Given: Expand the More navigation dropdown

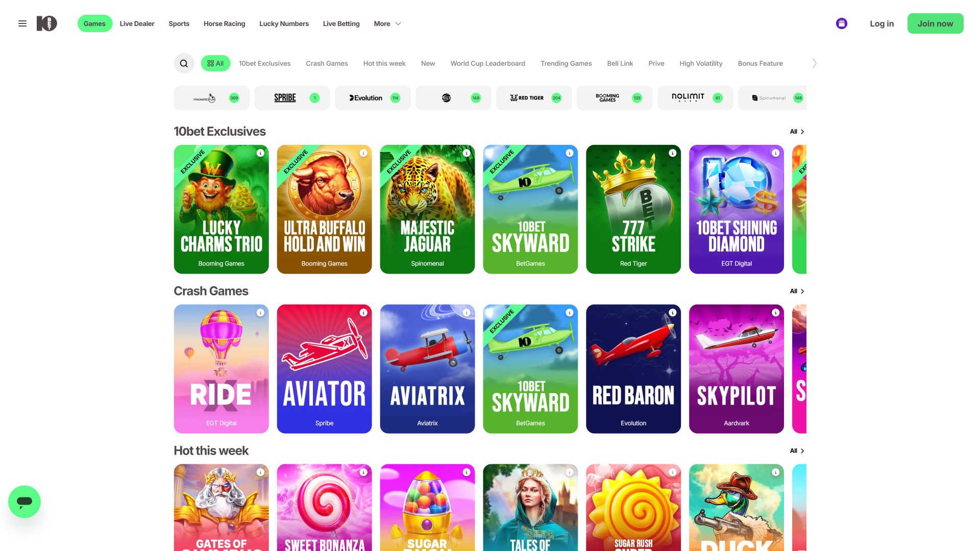Looking at the screenshot, I should click(387, 23).
